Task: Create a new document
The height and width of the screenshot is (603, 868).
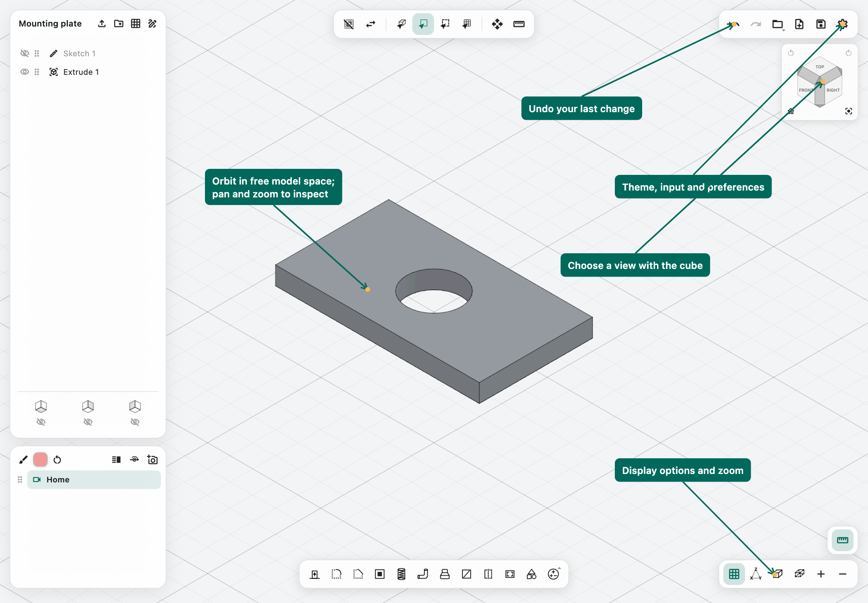Action: point(799,24)
